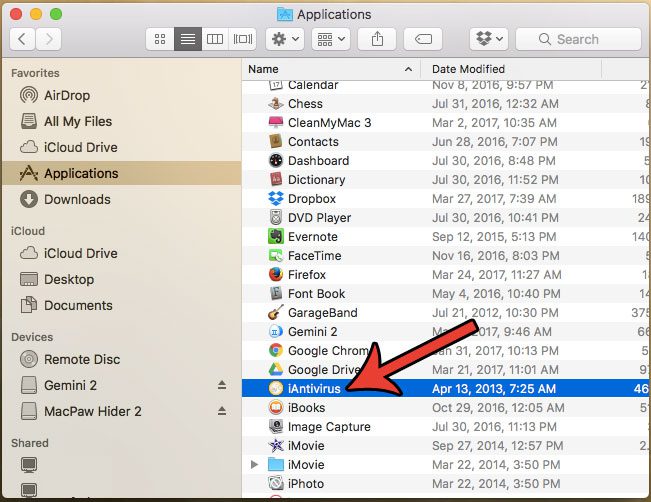Screen dimensions: 651x502
Task: Open the Arrange items dropdown
Action: click(331, 39)
